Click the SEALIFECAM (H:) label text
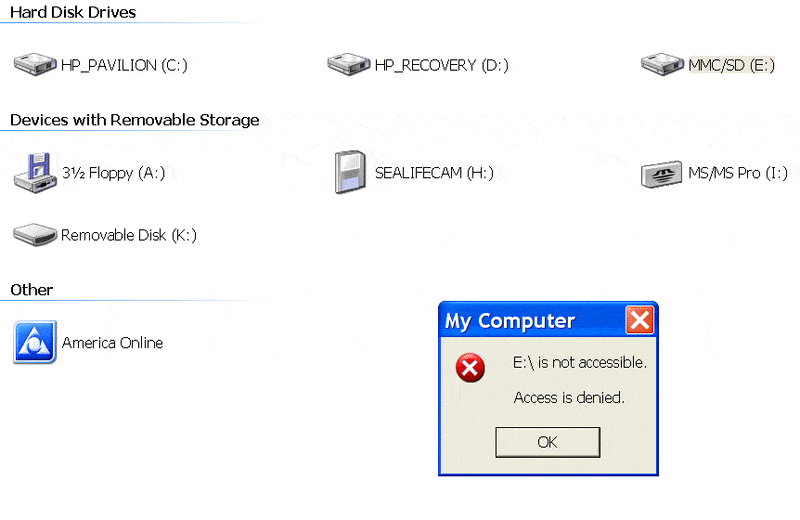This screenshot has width=800, height=520. 434,173
